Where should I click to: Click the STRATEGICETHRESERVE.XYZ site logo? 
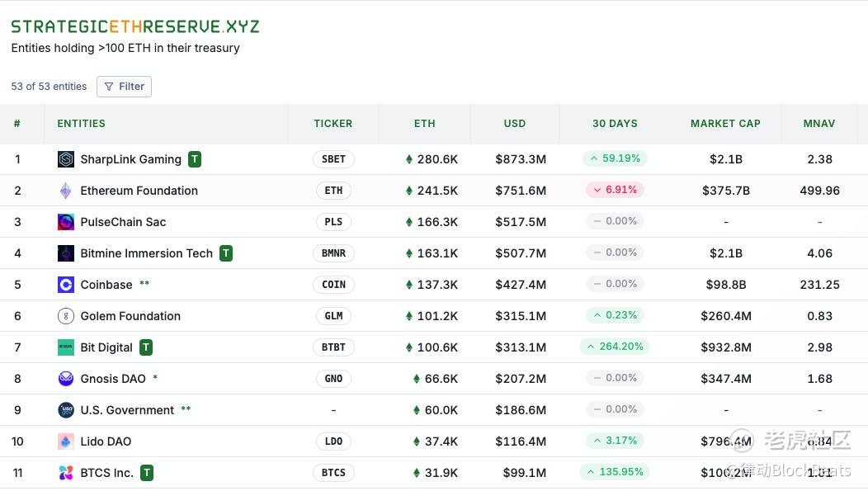click(x=135, y=26)
